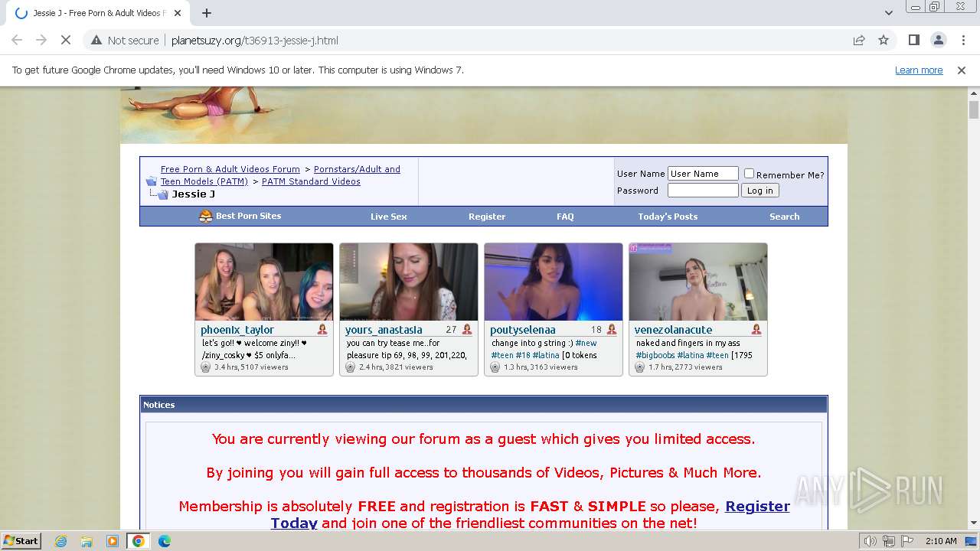The height and width of the screenshot is (551, 980).
Task: Click the forum folder breadcrumb icon
Action: coord(152,181)
